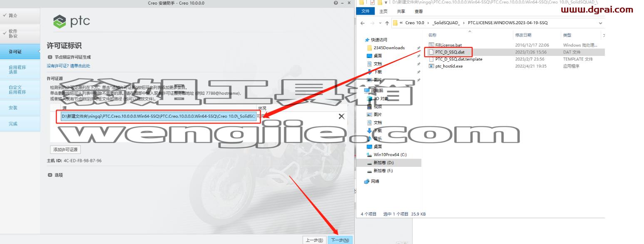
Task: Go up one folder level in Explorer
Action: click(x=387, y=23)
